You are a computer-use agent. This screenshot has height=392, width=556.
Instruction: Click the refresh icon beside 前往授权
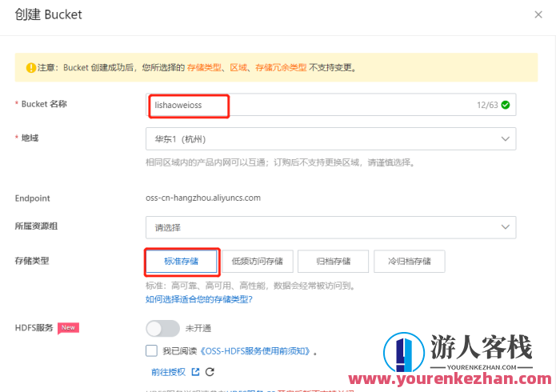coord(210,371)
